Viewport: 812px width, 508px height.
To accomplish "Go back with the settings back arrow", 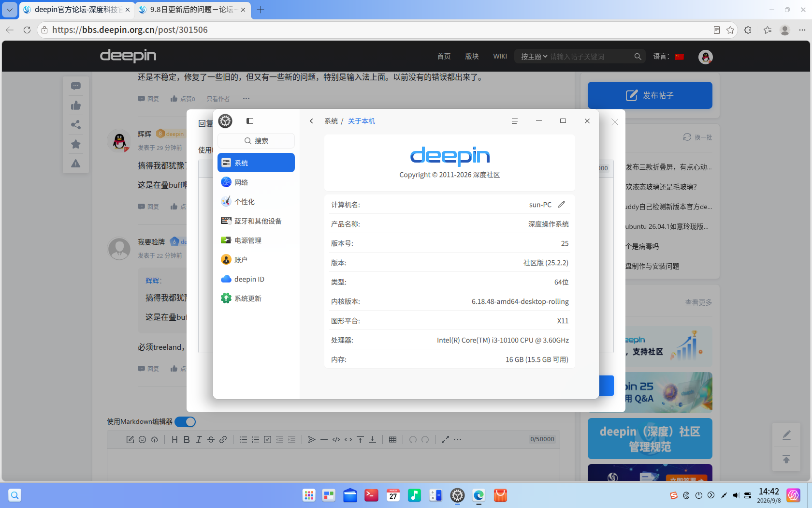I will coord(311,121).
